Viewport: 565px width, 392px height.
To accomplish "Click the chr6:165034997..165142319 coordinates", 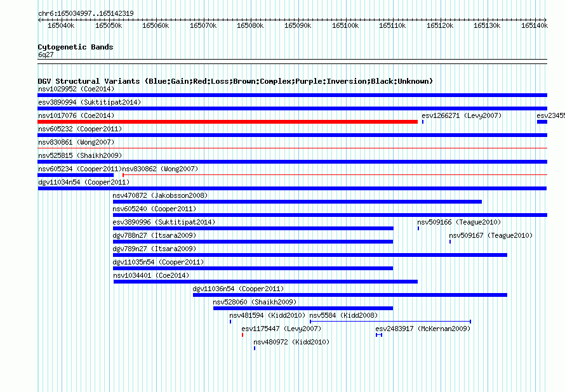I will pos(86,13).
